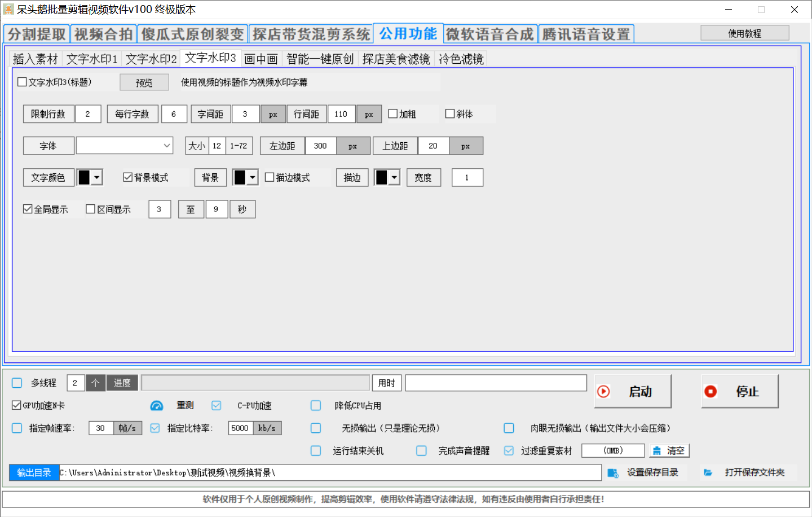Click the 宽度 stroke width field
The height and width of the screenshot is (517, 812).
pos(467,177)
